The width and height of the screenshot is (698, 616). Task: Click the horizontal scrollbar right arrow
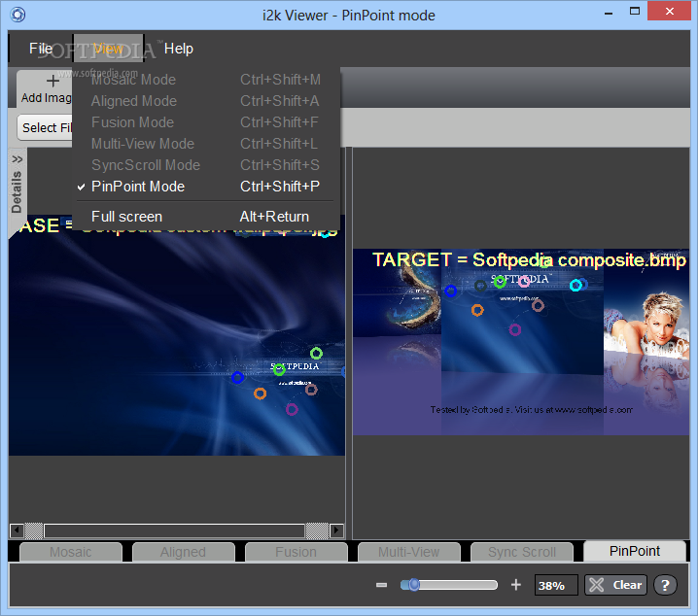(336, 530)
